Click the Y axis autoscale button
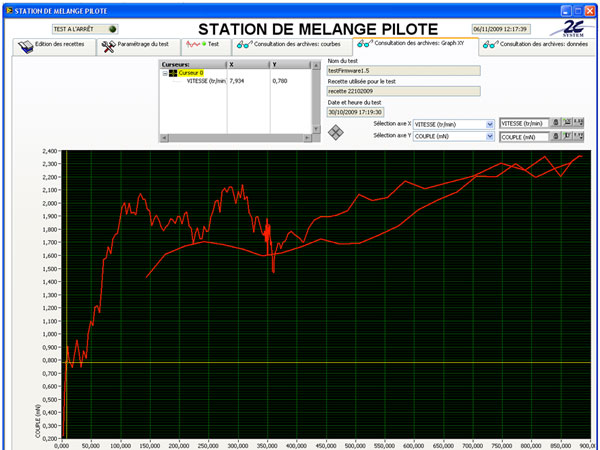Viewport: 600px width, 450px height. coord(568,136)
